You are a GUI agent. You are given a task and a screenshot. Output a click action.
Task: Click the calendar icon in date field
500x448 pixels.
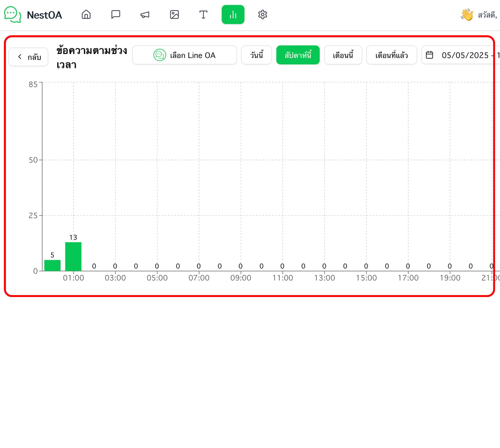click(x=429, y=55)
